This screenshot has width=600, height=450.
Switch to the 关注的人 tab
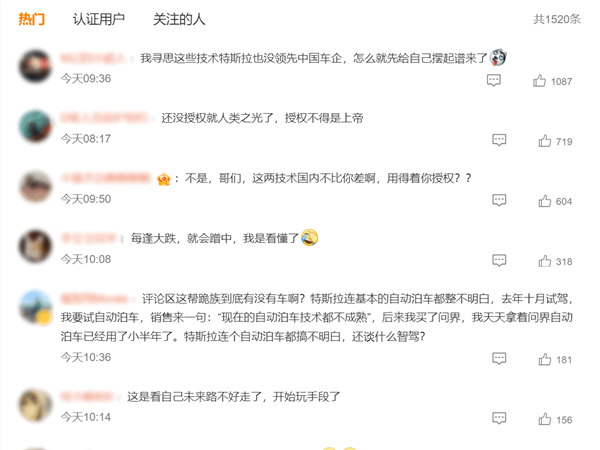[179, 19]
